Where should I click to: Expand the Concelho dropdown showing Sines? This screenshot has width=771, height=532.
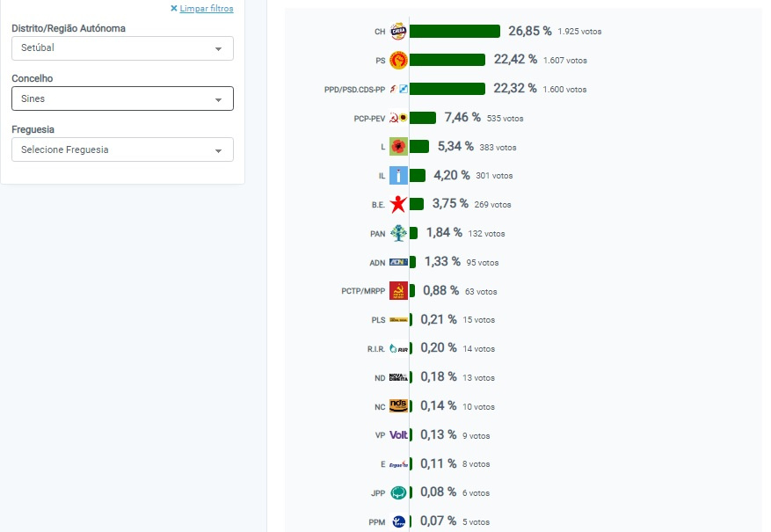pyautogui.click(x=122, y=98)
